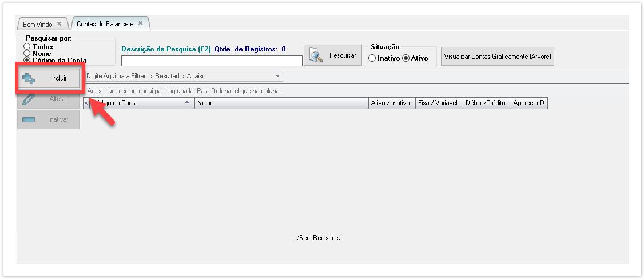The width and height of the screenshot is (644, 279).
Task: Click sort arrow on Código da Conta column
Action: (x=188, y=103)
